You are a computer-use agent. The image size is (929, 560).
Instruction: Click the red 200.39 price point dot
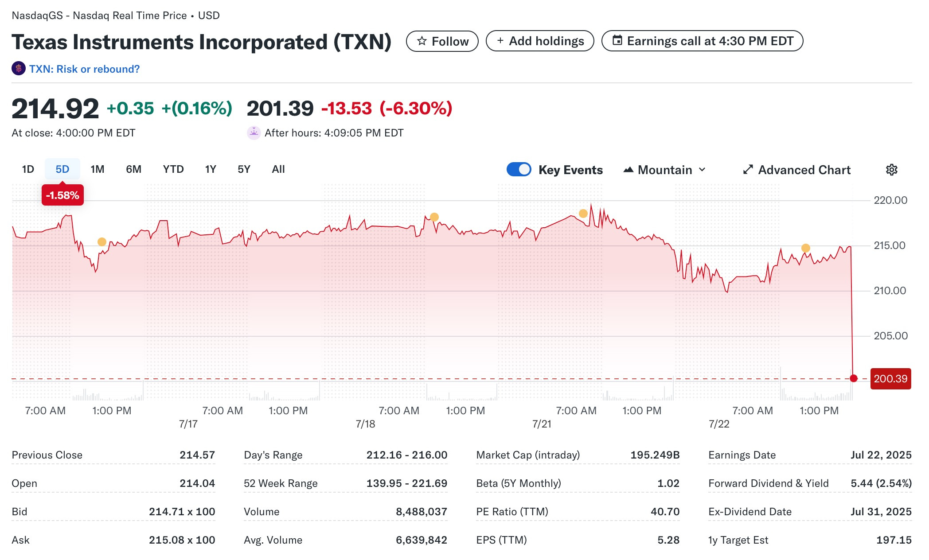853,378
